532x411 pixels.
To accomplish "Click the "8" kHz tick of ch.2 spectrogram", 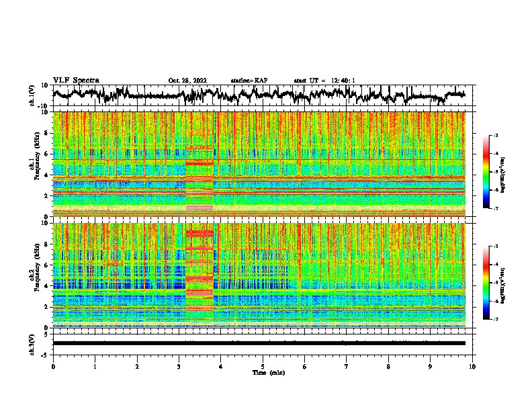I will pos(46,244).
